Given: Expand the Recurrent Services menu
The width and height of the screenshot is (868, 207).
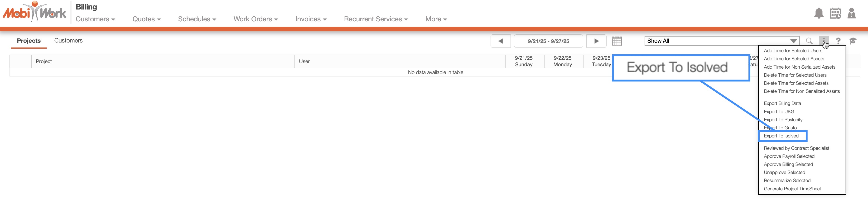Looking at the screenshot, I should point(376,19).
